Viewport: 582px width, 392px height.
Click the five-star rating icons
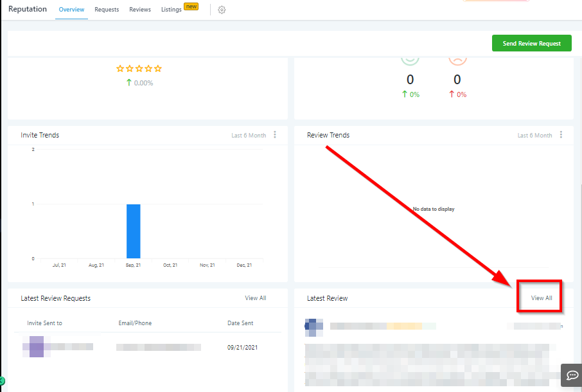click(139, 69)
